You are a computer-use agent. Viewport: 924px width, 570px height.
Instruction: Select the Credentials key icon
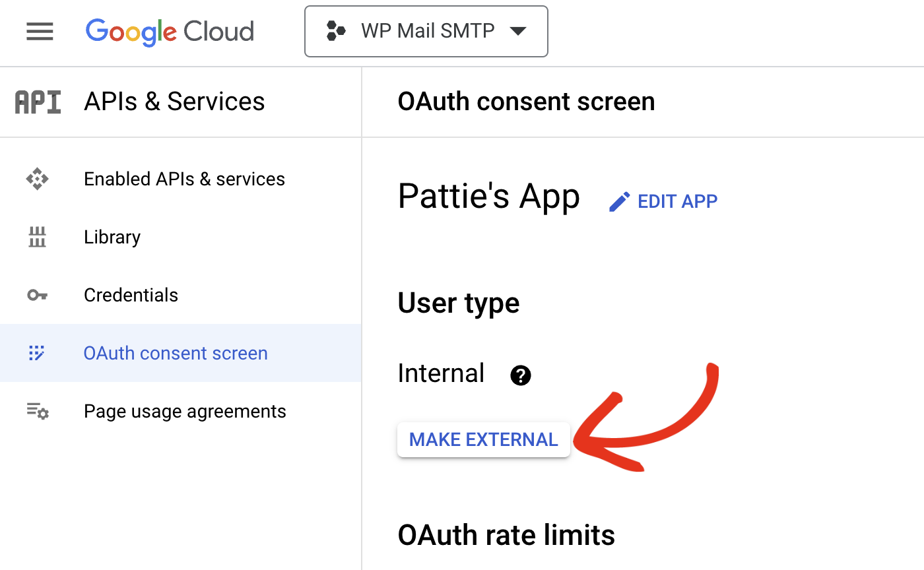point(38,295)
